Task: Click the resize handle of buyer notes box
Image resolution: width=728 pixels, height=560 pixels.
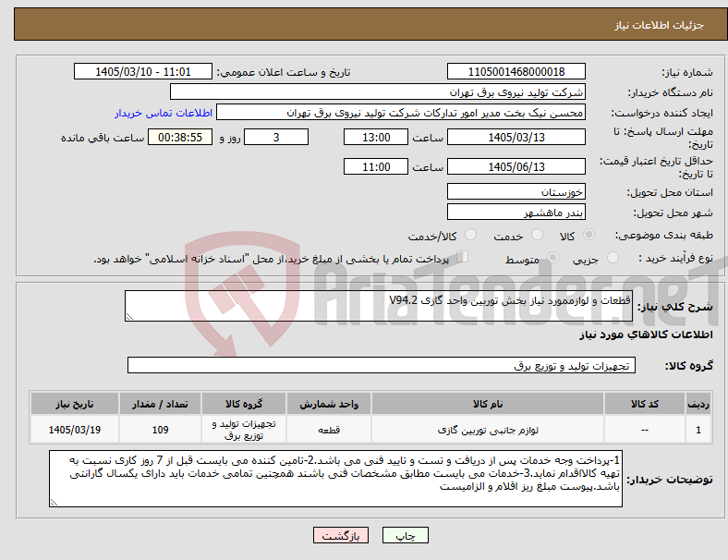Action: pyautogui.click(x=54, y=503)
